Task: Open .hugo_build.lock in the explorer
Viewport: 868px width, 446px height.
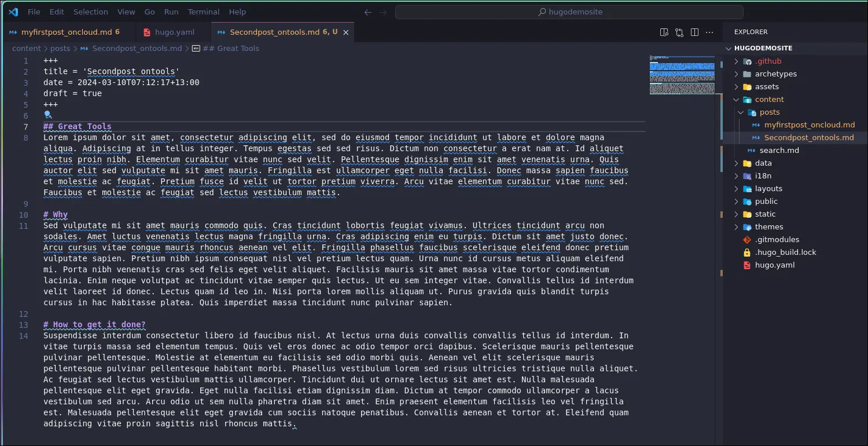Action: (x=785, y=253)
